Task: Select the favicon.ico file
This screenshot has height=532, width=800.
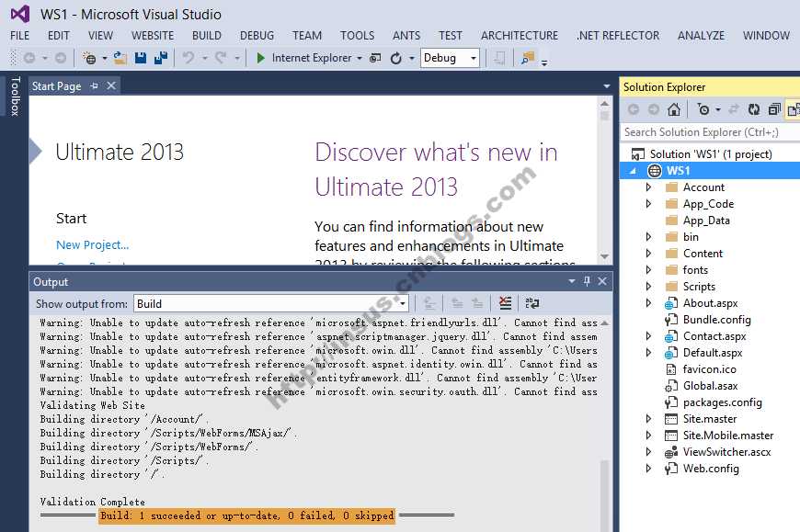Action: pyautogui.click(x=709, y=369)
